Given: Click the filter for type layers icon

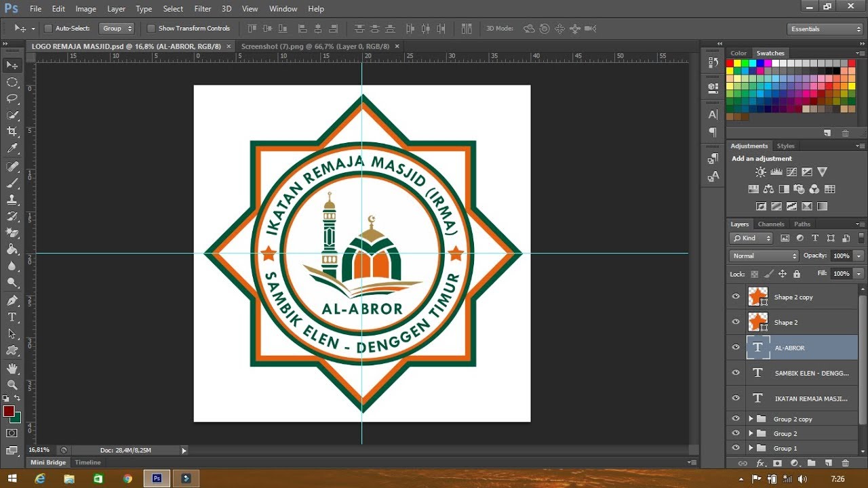Looking at the screenshot, I should pos(815,238).
